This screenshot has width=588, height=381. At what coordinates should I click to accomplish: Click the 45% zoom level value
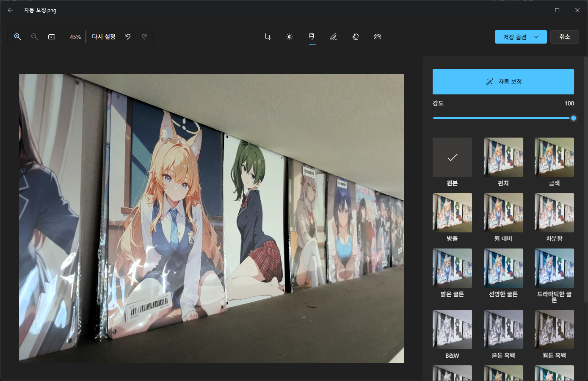tap(75, 37)
